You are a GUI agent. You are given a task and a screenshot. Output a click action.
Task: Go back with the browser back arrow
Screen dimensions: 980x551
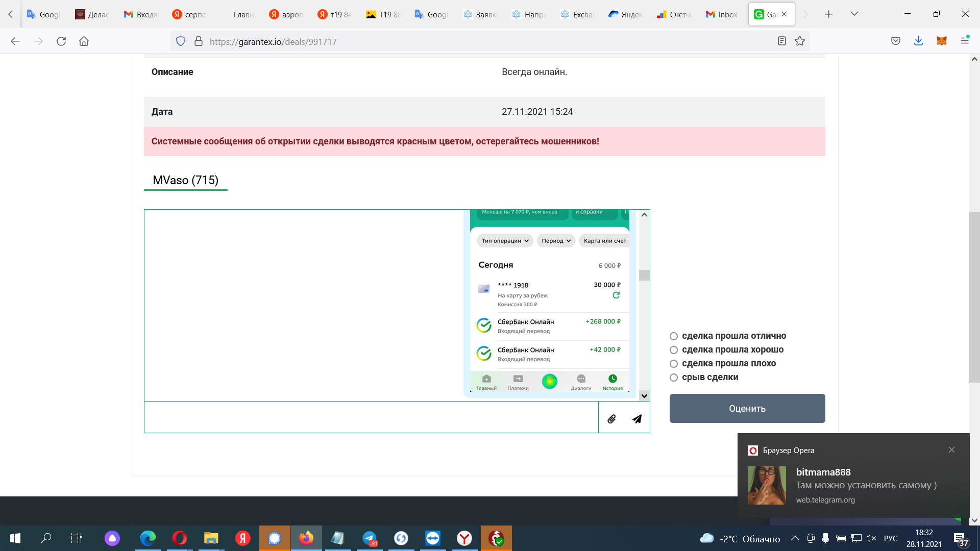coord(15,41)
